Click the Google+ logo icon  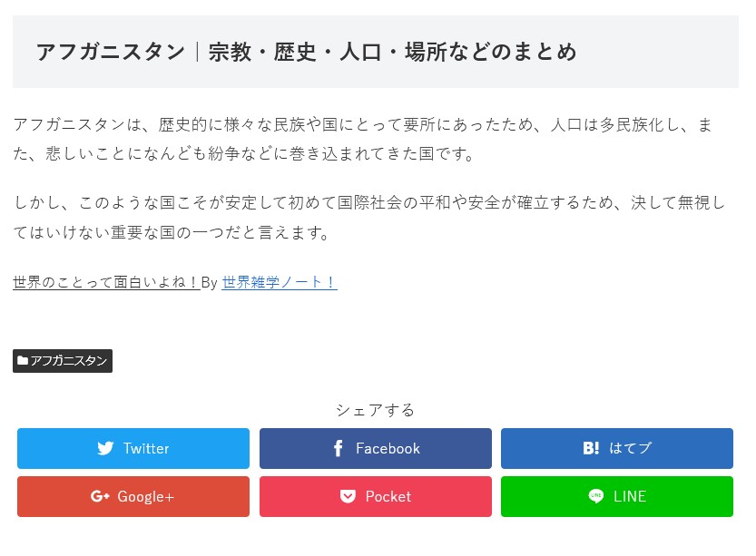point(100,496)
